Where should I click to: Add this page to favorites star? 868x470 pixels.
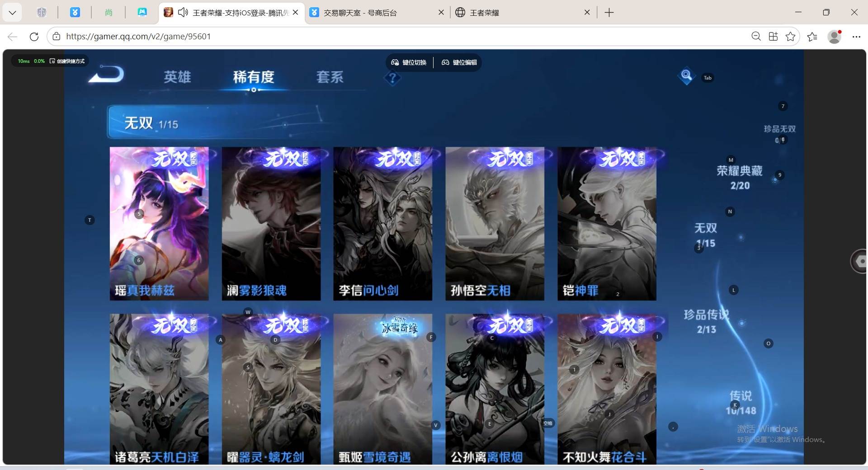[x=790, y=37]
